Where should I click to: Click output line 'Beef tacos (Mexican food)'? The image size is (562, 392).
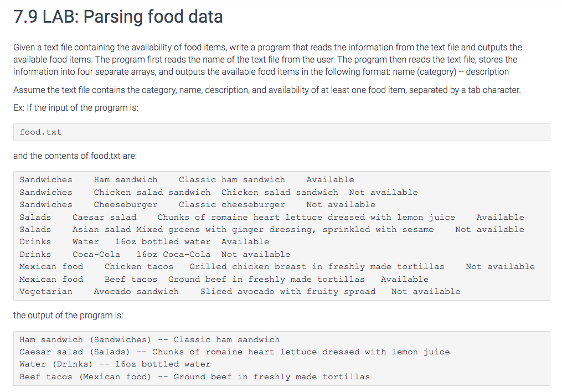click(x=194, y=377)
